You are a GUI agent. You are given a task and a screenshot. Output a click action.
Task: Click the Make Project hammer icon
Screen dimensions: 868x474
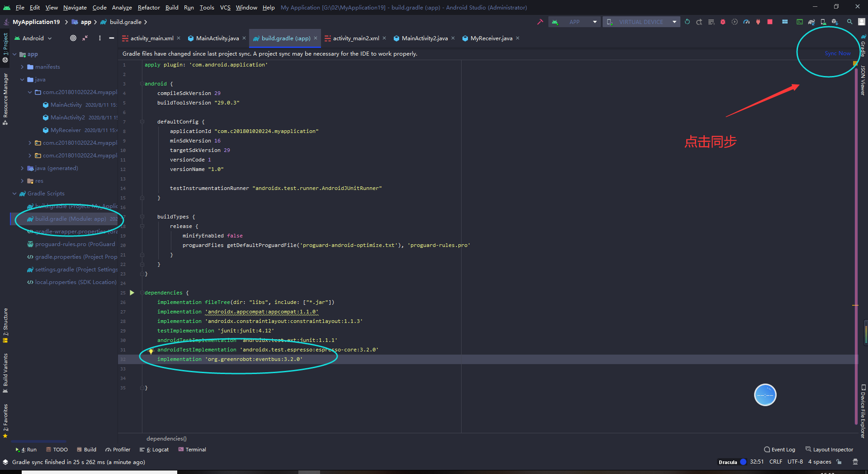[x=540, y=22]
